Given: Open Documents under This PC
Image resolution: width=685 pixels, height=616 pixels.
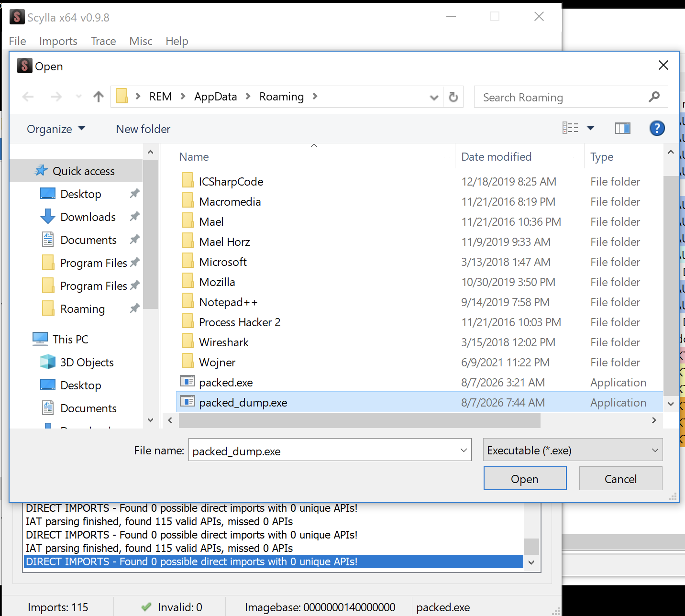Looking at the screenshot, I should pos(88,408).
